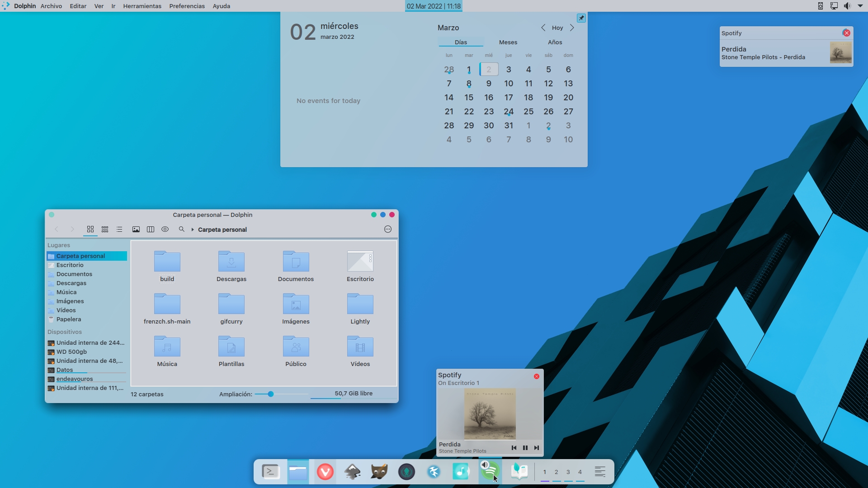Expand the system tray hidden icons arrow

tap(860, 6)
